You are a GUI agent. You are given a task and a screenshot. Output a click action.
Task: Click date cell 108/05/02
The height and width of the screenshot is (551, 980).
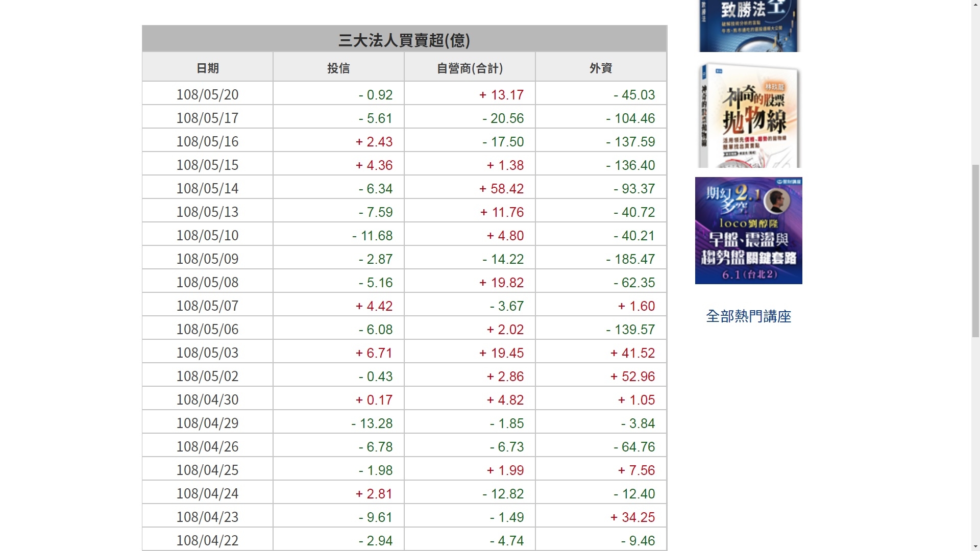point(207,376)
